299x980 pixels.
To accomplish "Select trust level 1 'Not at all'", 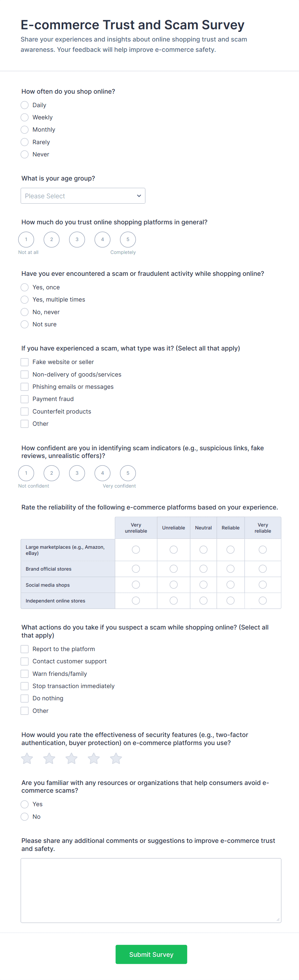I will click(26, 239).
